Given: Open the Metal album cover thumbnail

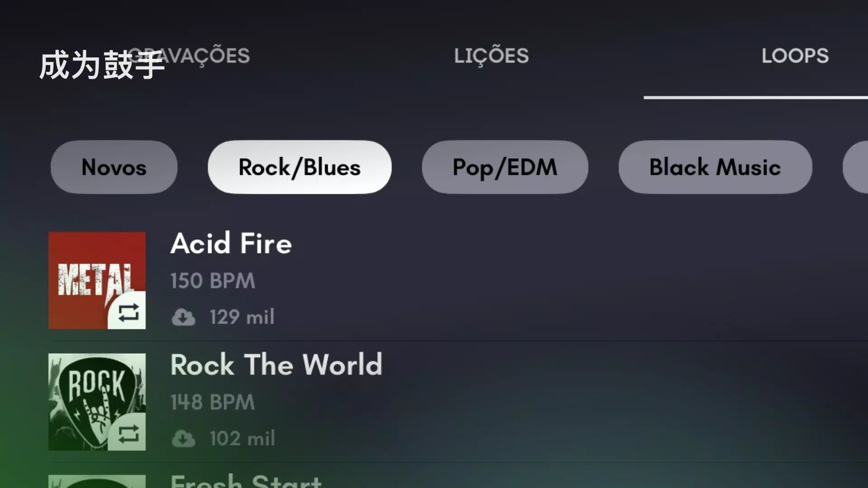Looking at the screenshot, I should tap(97, 280).
